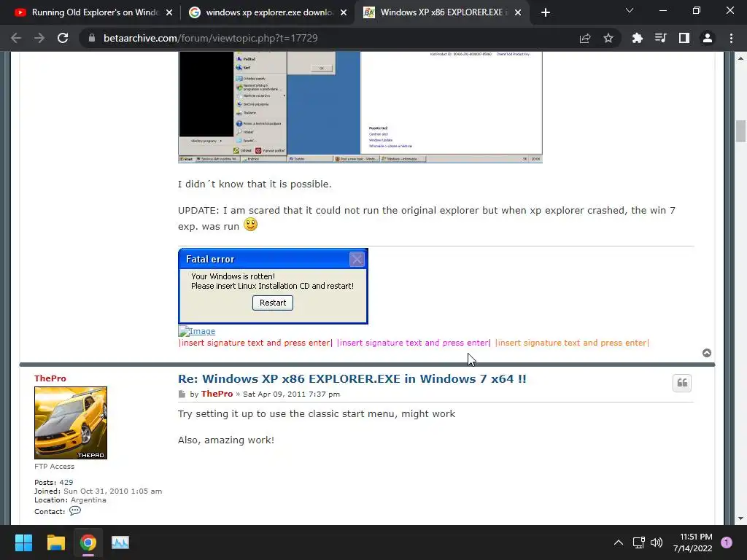Open the Chrome profile avatar
Viewport: 747px width, 560px height.
[x=708, y=38]
